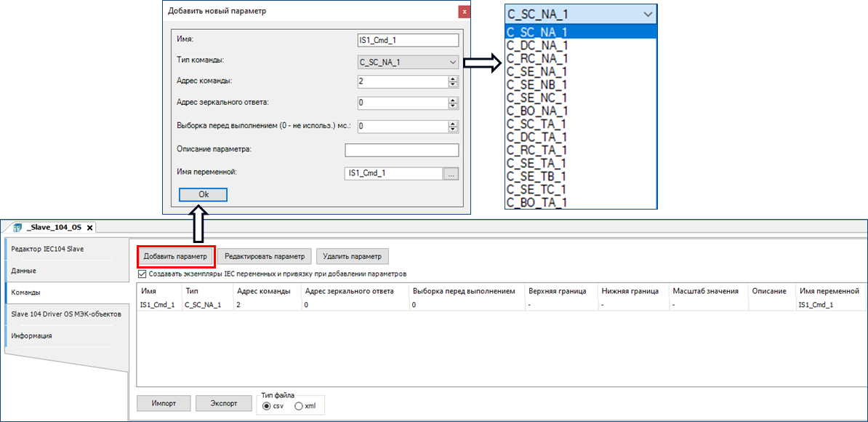Open the Информация tab
This screenshot has width=868, height=422.
[x=31, y=336]
